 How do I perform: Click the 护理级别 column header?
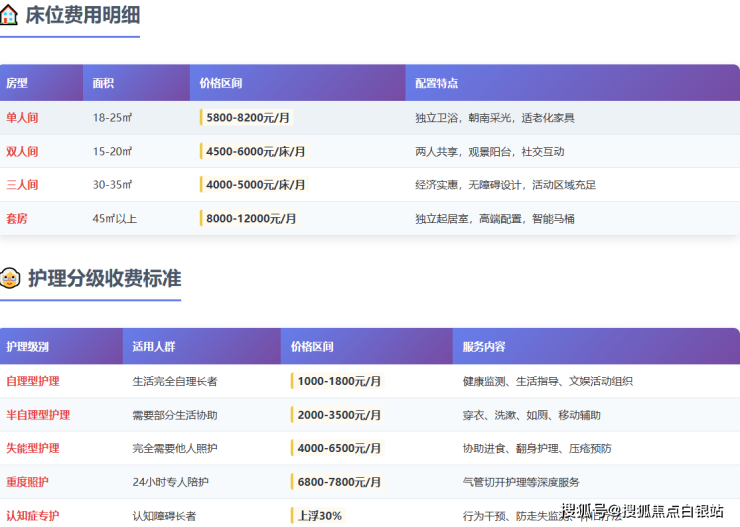[27, 347]
